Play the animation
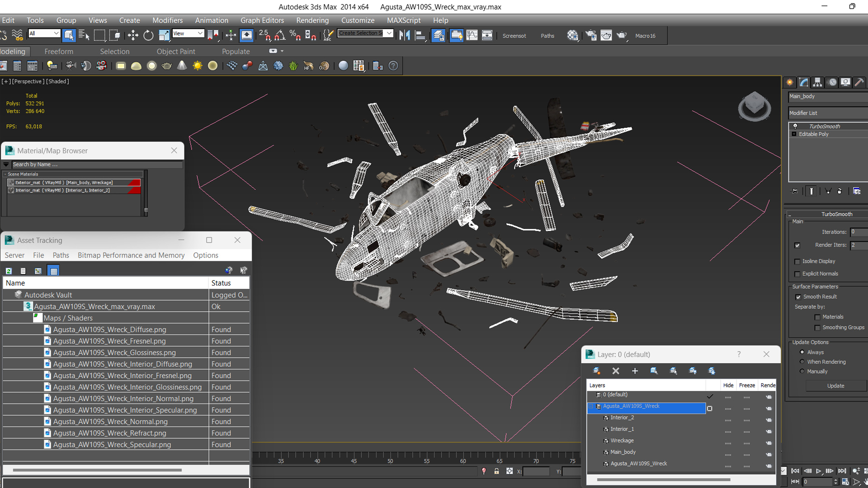 [818, 471]
